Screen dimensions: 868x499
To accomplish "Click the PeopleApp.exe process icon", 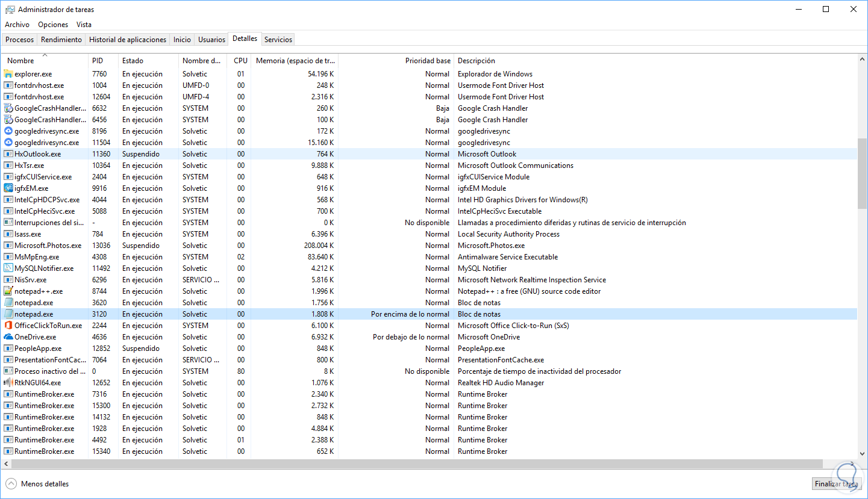I will coord(8,349).
